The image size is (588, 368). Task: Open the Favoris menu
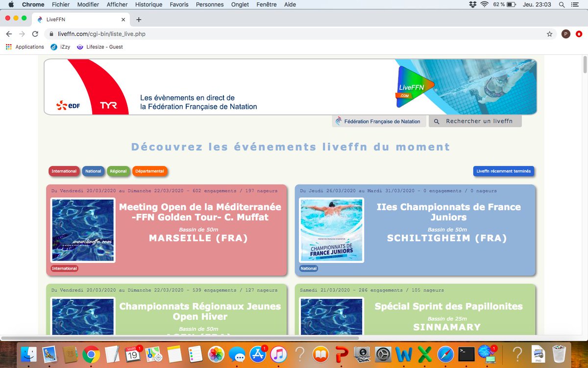point(179,4)
